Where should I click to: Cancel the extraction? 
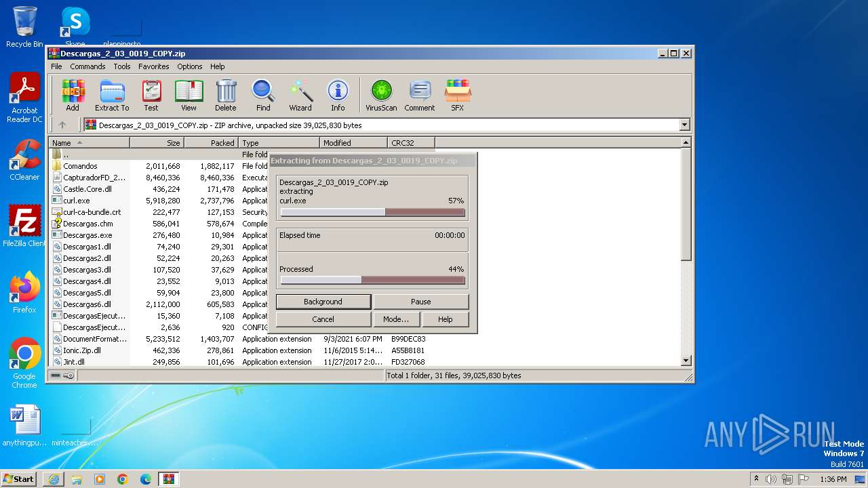pyautogui.click(x=323, y=319)
